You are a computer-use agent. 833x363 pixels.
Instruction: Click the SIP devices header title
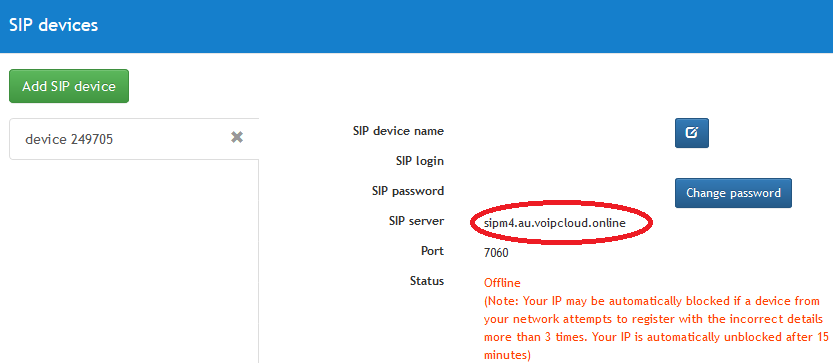tap(54, 25)
